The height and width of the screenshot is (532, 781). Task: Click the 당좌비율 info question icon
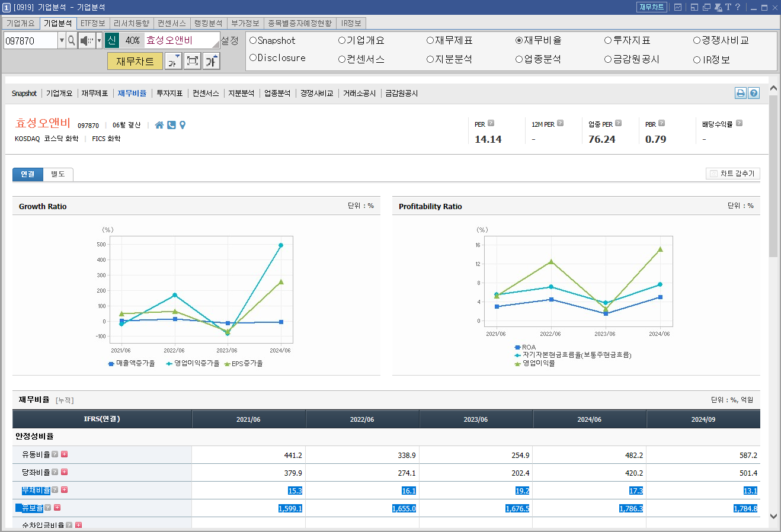pos(55,472)
